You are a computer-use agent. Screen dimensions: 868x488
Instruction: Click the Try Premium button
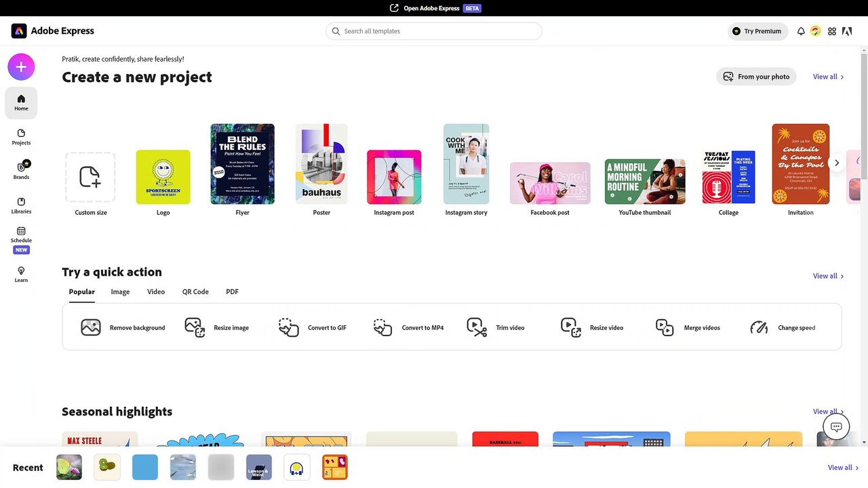click(x=757, y=31)
